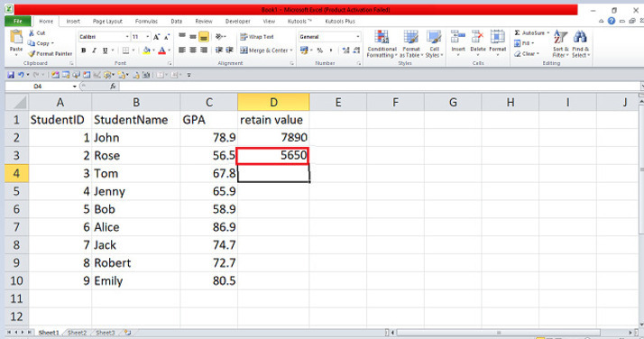Undo last action in quick toolbar
644x339 pixels.
coord(21,75)
